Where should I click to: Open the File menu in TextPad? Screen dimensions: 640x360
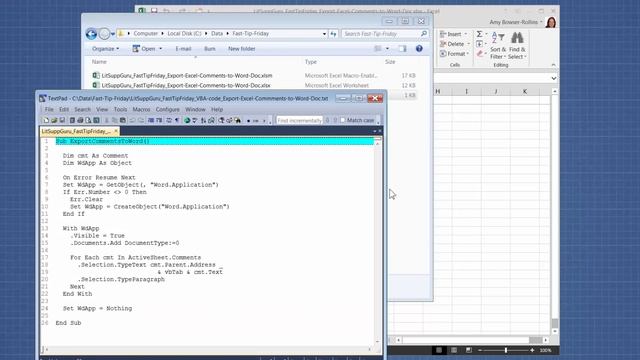[x=49, y=109]
